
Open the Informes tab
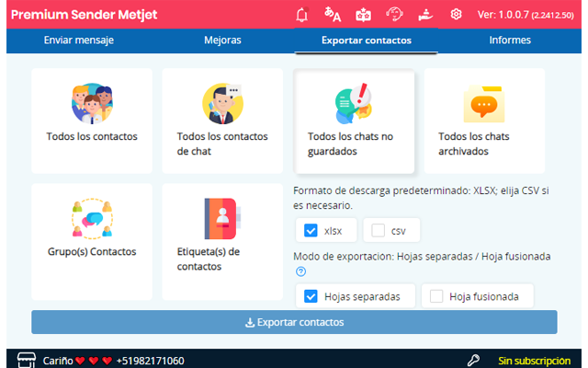(x=510, y=40)
